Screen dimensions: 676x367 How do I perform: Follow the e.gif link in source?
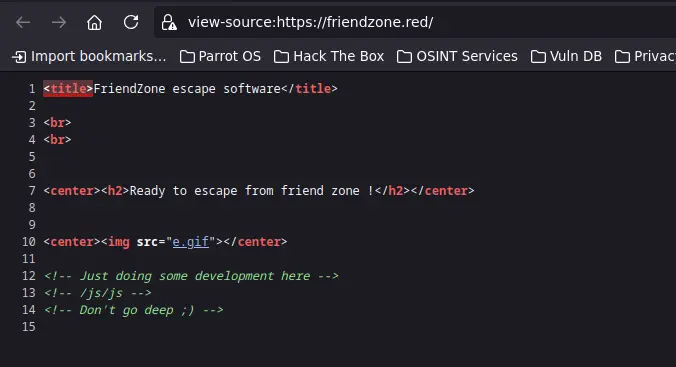pos(191,242)
